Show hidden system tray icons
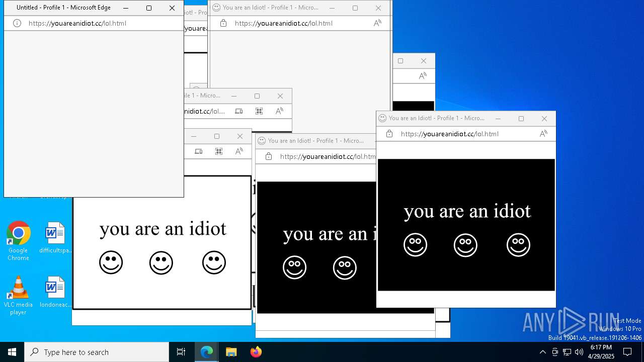Viewport: 644px width, 362px height. [542, 352]
